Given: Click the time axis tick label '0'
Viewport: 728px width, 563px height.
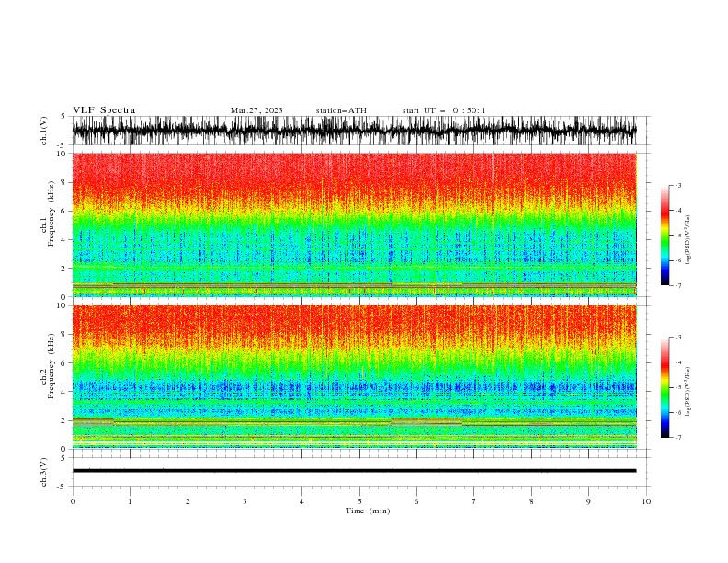Looking at the screenshot, I should [x=73, y=501].
